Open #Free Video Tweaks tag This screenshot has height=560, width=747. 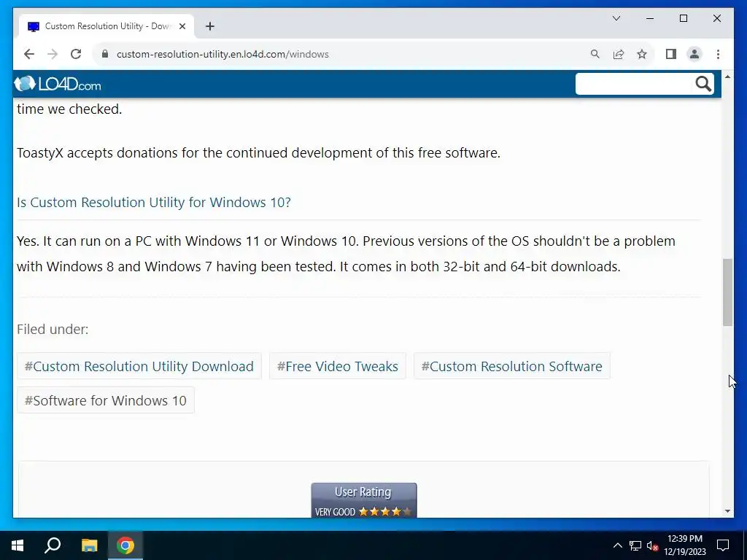337,366
